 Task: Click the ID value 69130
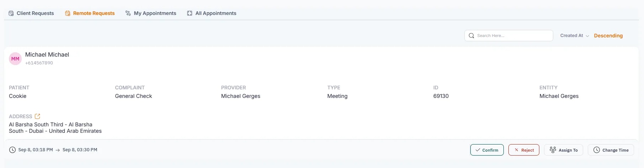point(441,96)
